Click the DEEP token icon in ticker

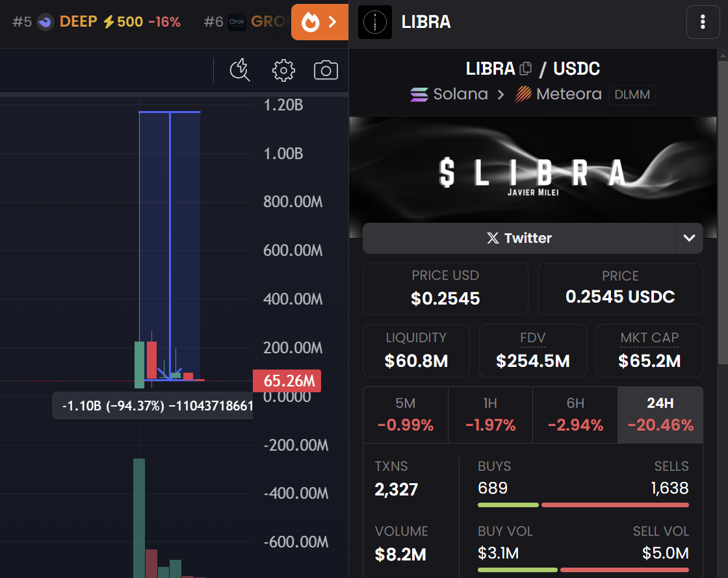(x=45, y=22)
